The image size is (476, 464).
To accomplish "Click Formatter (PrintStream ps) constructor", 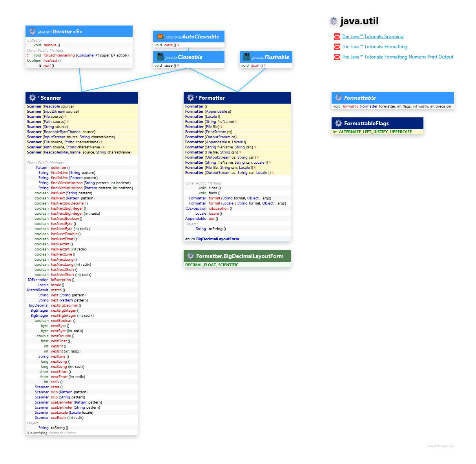I will click(x=209, y=132).
